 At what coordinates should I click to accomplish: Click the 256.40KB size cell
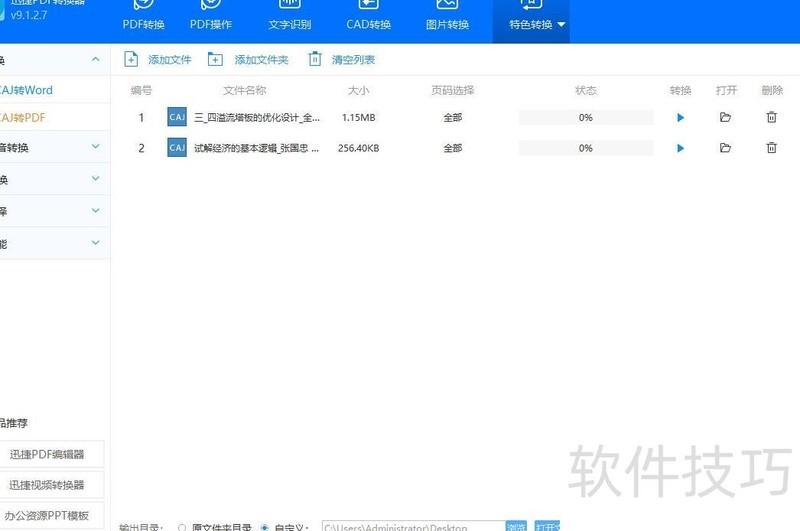pos(358,148)
